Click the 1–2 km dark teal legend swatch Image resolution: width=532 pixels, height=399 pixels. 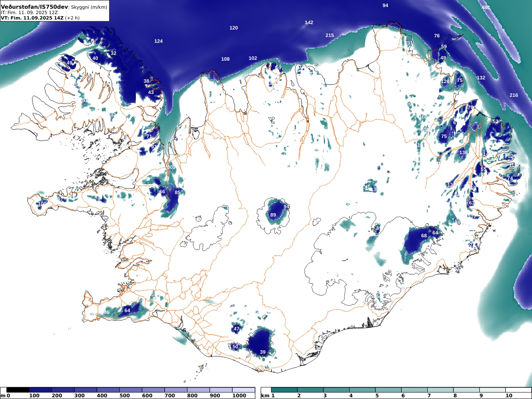pos(284,390)
